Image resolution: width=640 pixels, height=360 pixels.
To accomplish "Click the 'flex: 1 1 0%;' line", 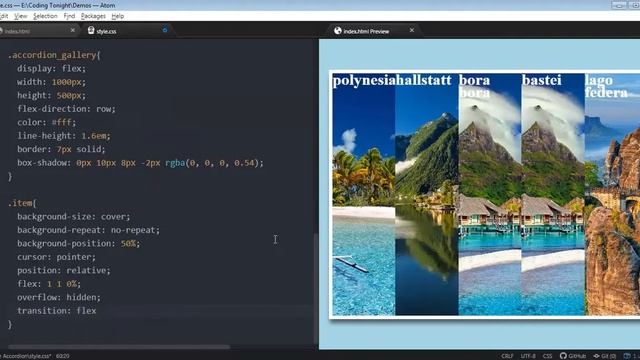I will [x=49, y=284].
